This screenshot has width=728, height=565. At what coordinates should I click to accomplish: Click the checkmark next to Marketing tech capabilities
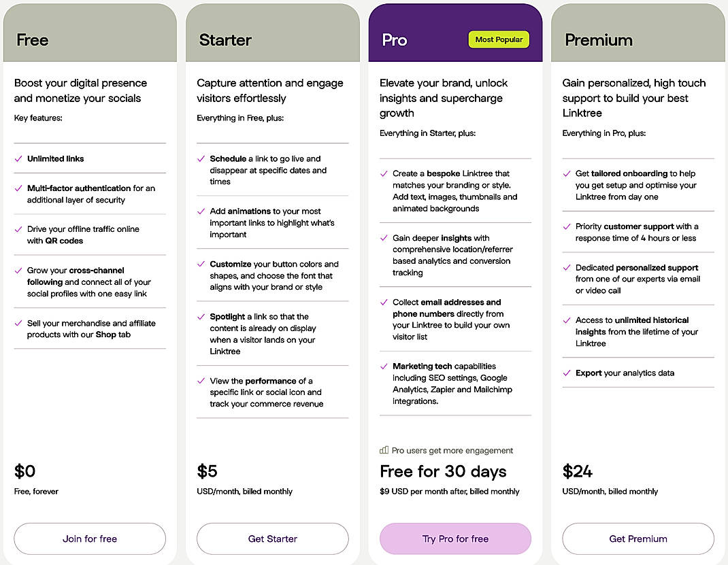[384, 366]
